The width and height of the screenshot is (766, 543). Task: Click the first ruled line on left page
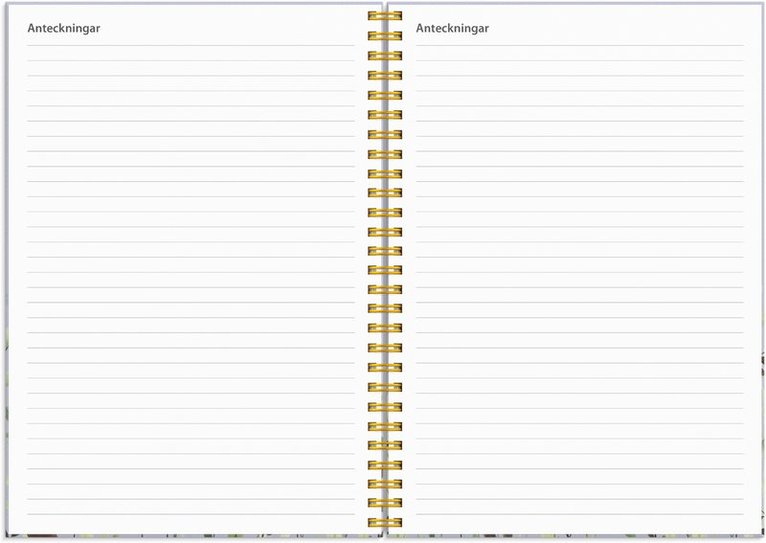pos(190,45)
